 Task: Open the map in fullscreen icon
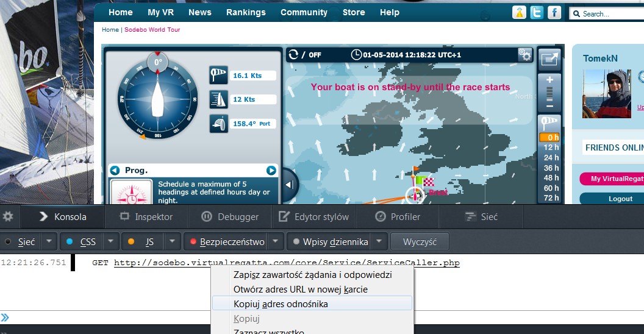549,59
